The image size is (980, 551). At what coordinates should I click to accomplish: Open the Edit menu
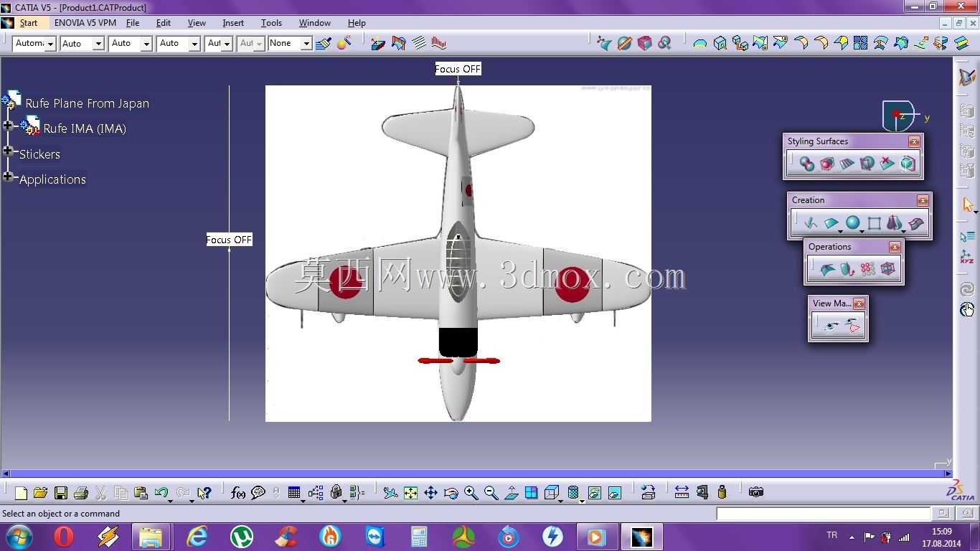(x=164, y=23)
